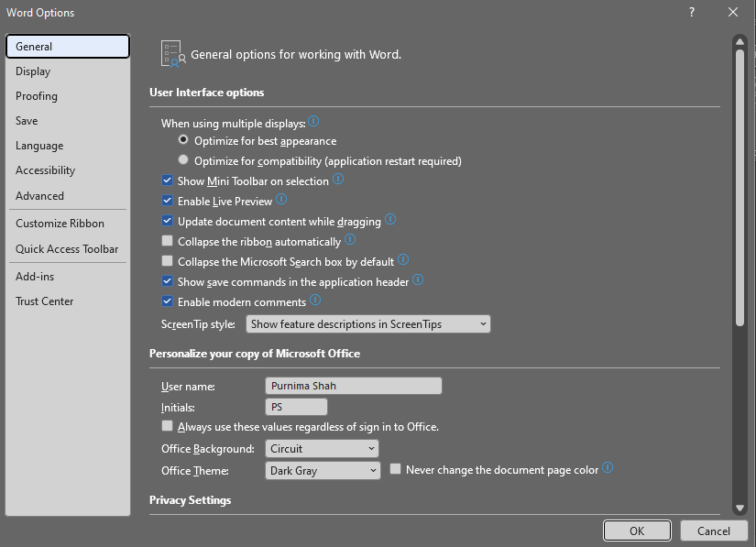This screenshot has height=547, width=756.
Task: Click the vertical scrollbar thumb
Action: tap(740, 188)
